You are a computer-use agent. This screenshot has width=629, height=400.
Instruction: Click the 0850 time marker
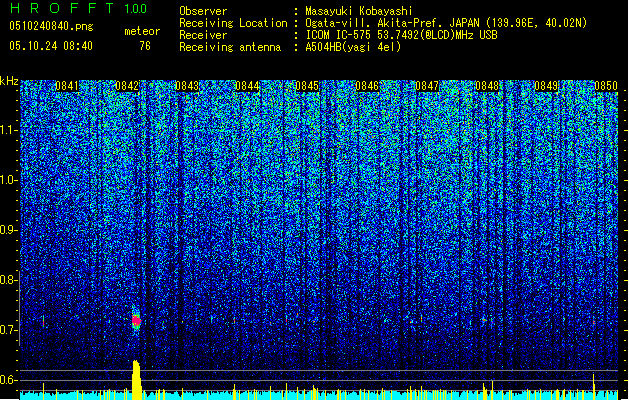(x=606, y=86)
